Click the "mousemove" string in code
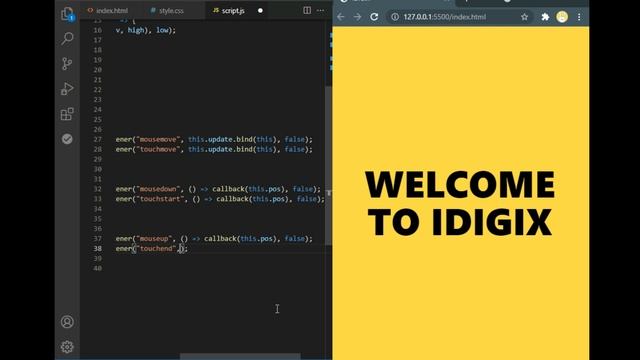The height and width of the screenshot is (360, 640). click(x=158, y=139)
